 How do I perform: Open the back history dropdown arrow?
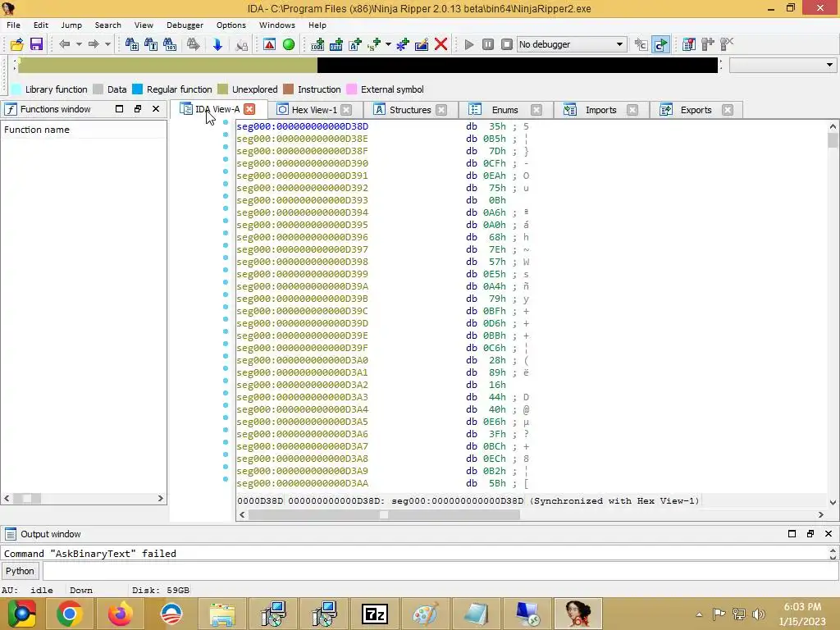pos(79,44)
